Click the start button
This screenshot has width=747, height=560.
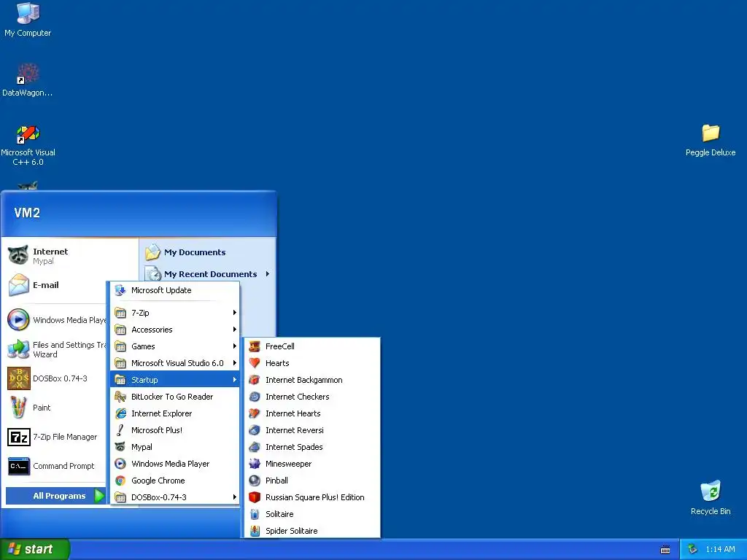35,549
